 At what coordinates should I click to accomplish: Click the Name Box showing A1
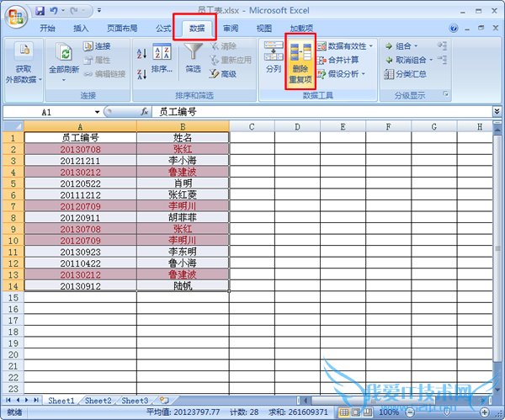pyautogui.click(x=48, y=112)
